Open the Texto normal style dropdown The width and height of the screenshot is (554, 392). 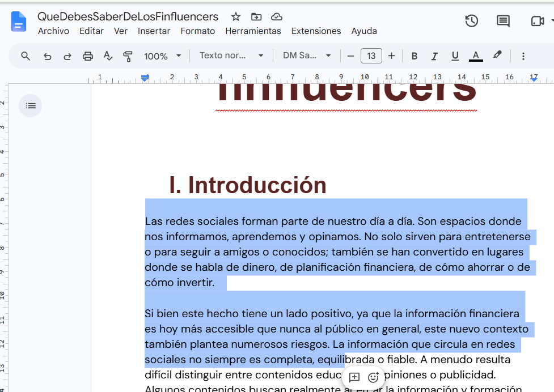click(x=231, y=56)
